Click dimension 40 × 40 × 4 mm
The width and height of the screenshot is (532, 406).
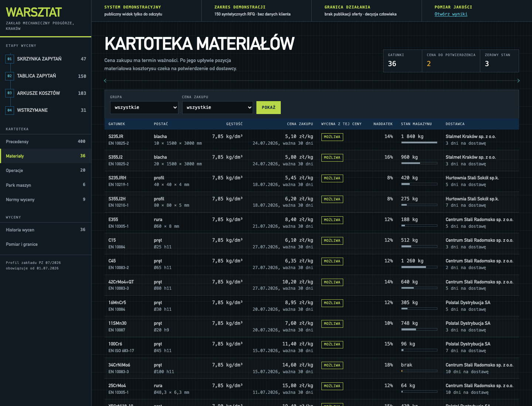171,185
